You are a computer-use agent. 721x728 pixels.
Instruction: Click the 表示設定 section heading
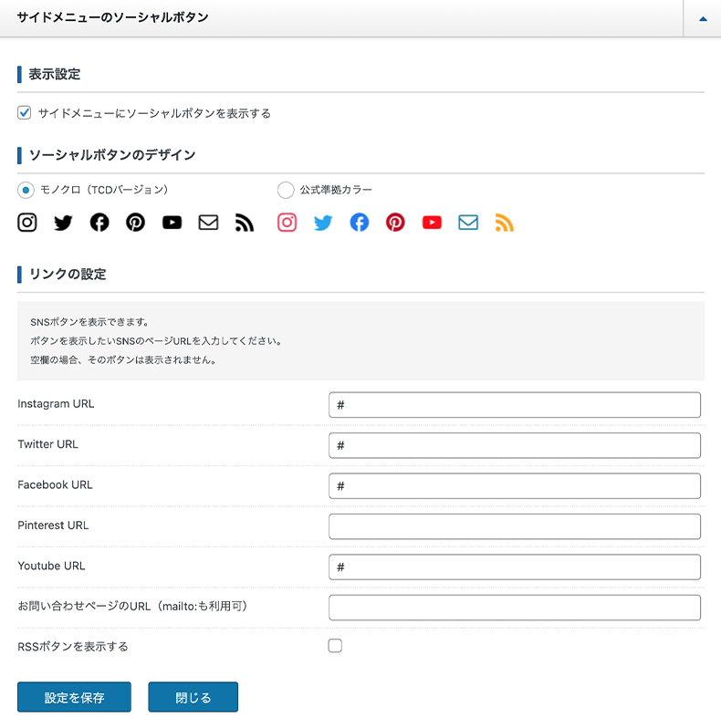click(x=55, y=74)
